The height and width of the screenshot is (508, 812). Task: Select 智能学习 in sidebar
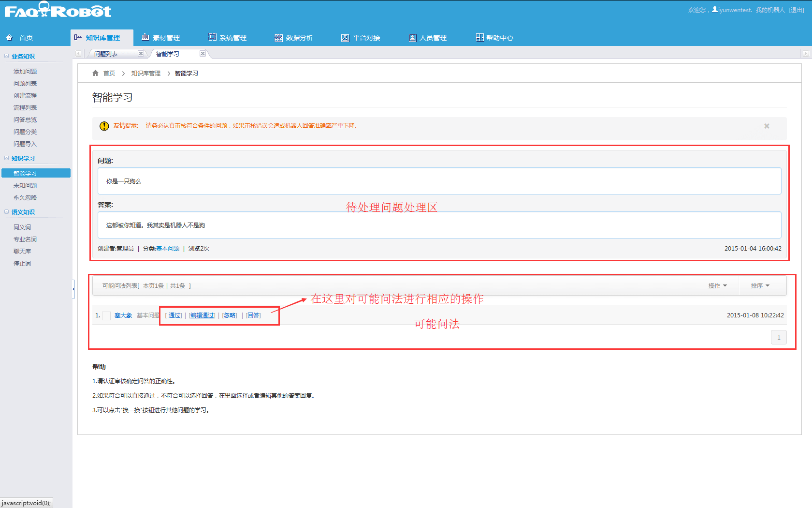(x=36, y=173)
